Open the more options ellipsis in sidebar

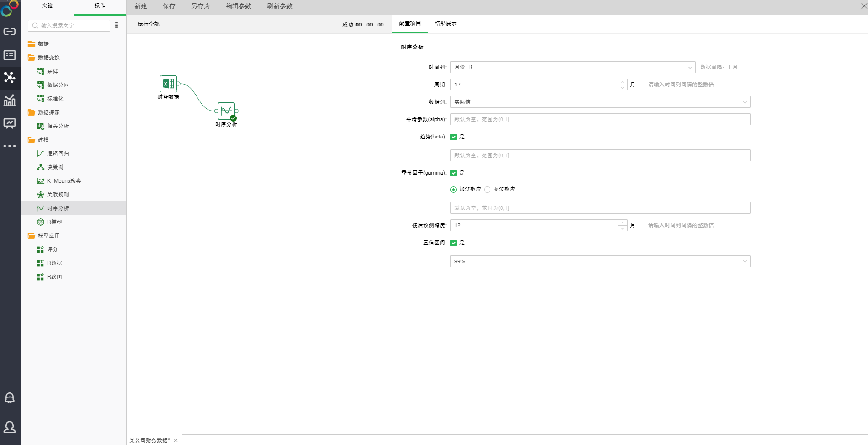10,146
